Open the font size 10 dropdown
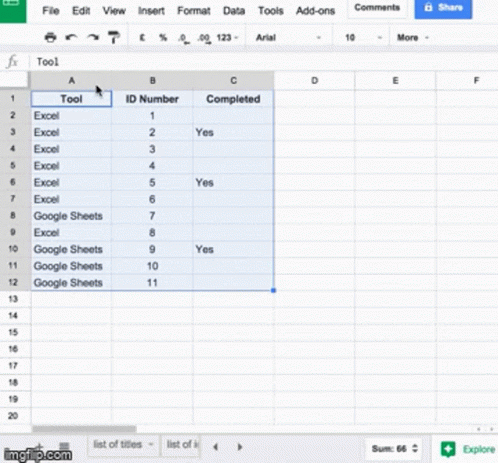Viewport: 498px width, 463px height. 363,38
